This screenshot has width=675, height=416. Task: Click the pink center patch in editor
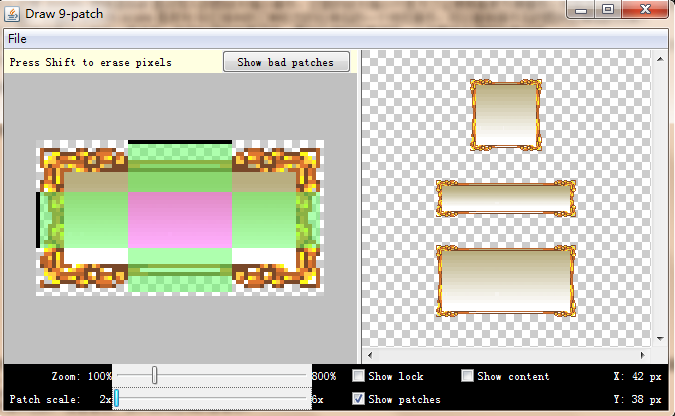pyautogui.click(x=180, y=220)
